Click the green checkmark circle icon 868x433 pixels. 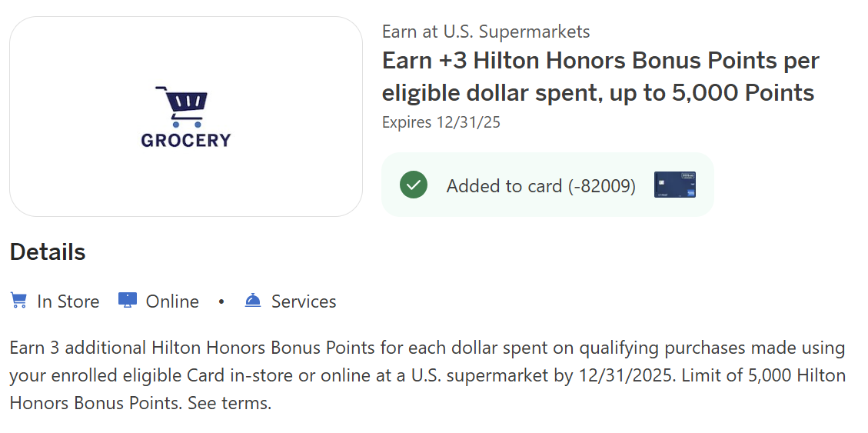click(x=414, y=185)
